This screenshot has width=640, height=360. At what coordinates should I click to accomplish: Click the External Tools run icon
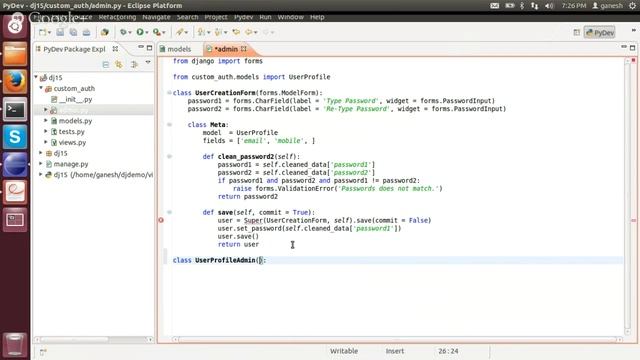pyautogui.click(x=157, y=32)
